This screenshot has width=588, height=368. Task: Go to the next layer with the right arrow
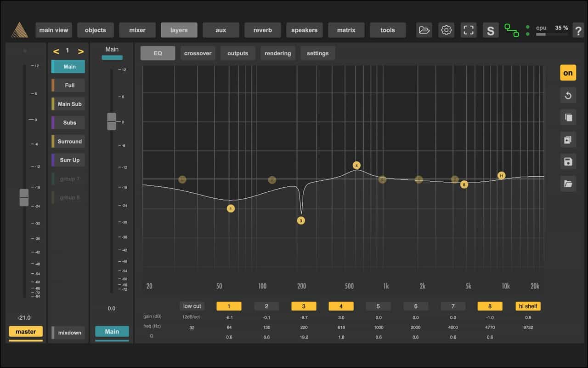click(x=81, y=51)
